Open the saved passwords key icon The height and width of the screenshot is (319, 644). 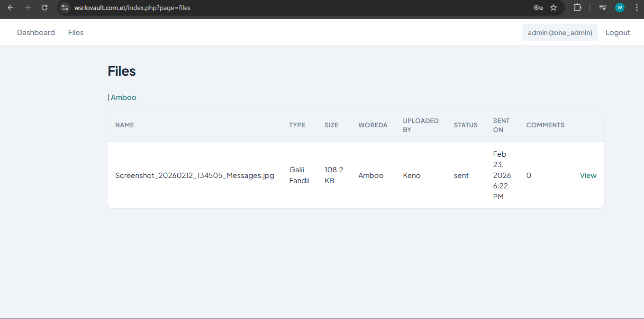point(538,8)
